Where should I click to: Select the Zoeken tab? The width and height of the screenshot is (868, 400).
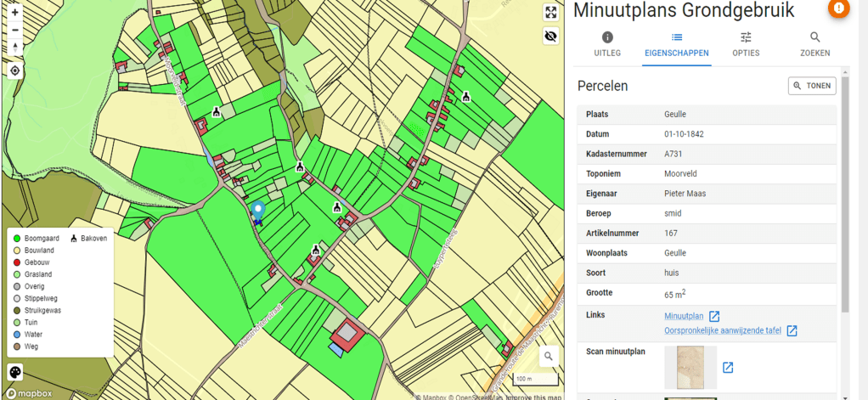[x=814, y=44]
